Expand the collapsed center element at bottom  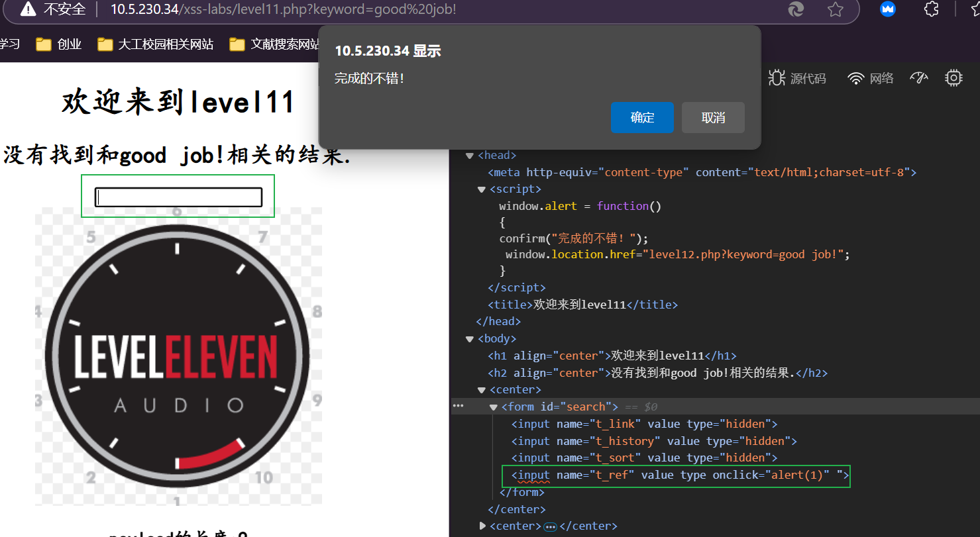[x=482, y=526]
